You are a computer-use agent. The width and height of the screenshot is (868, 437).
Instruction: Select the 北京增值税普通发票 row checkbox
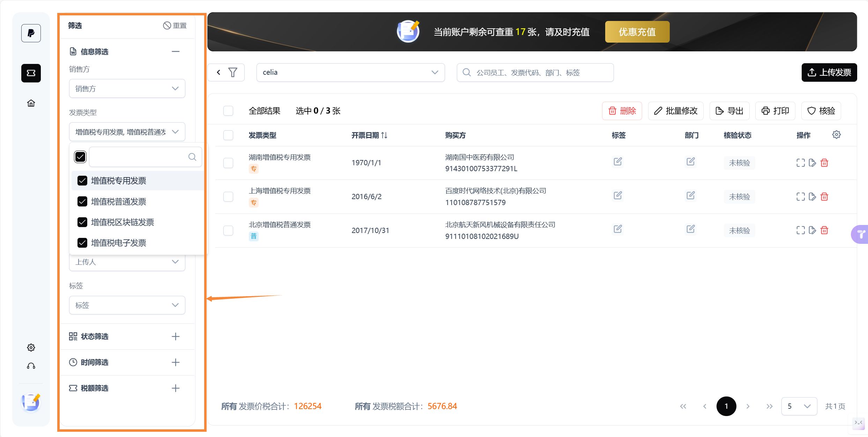tap(228, 231)
